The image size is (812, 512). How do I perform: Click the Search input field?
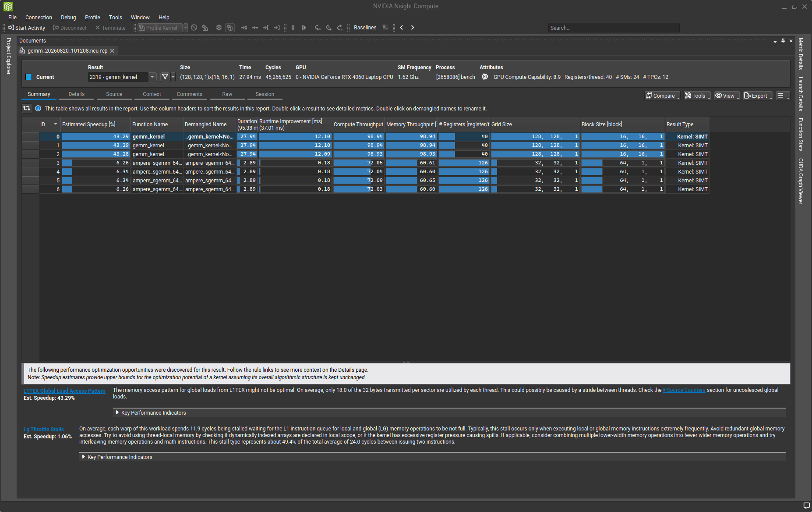point(614,28)
